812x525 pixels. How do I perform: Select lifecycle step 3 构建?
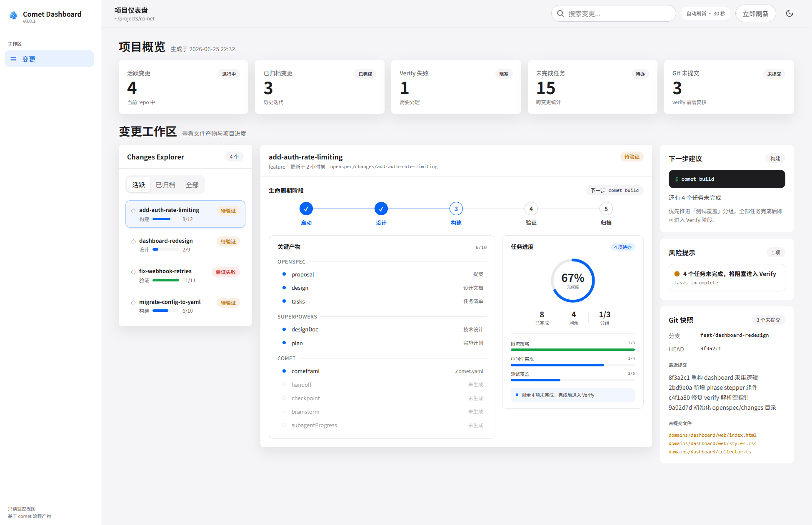coord(456,209)
